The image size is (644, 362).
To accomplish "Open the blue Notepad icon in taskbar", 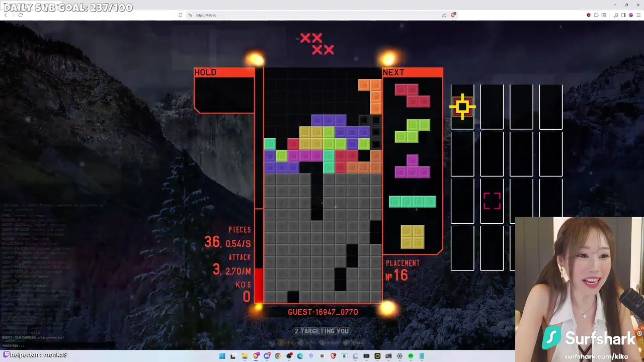I will pos(422,356).
